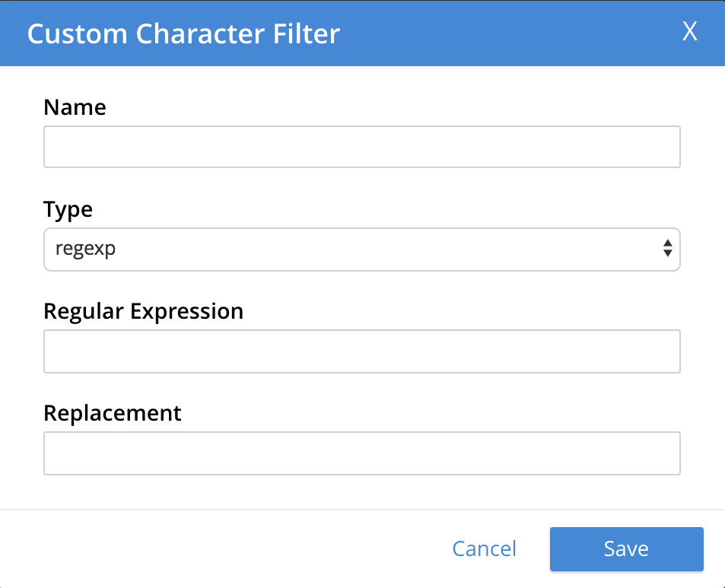Click the right end of the Name box
This screenshot has height=588, width=725.
(x=662, y=147)
